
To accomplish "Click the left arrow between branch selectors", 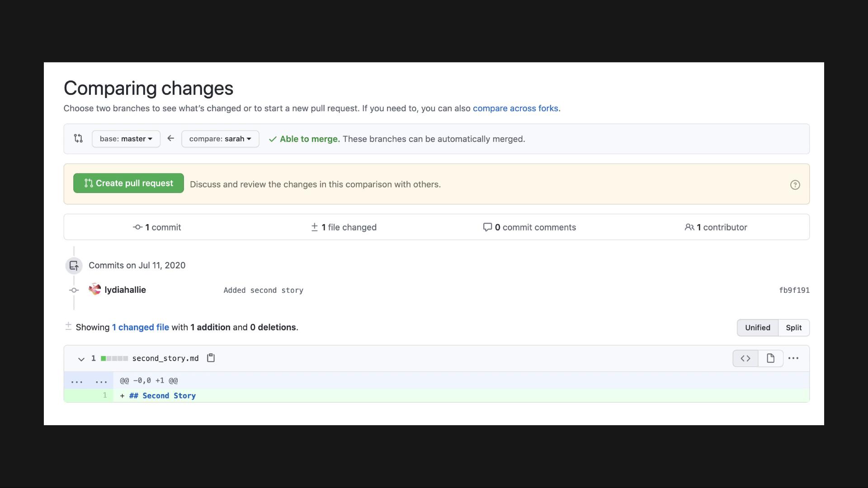I will click(x=170, y=138).
